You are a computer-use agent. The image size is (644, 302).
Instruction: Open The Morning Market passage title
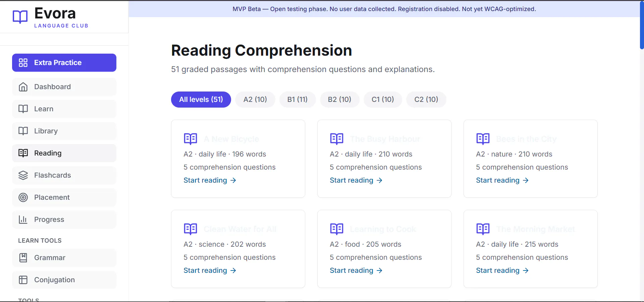tap(536, 229)
